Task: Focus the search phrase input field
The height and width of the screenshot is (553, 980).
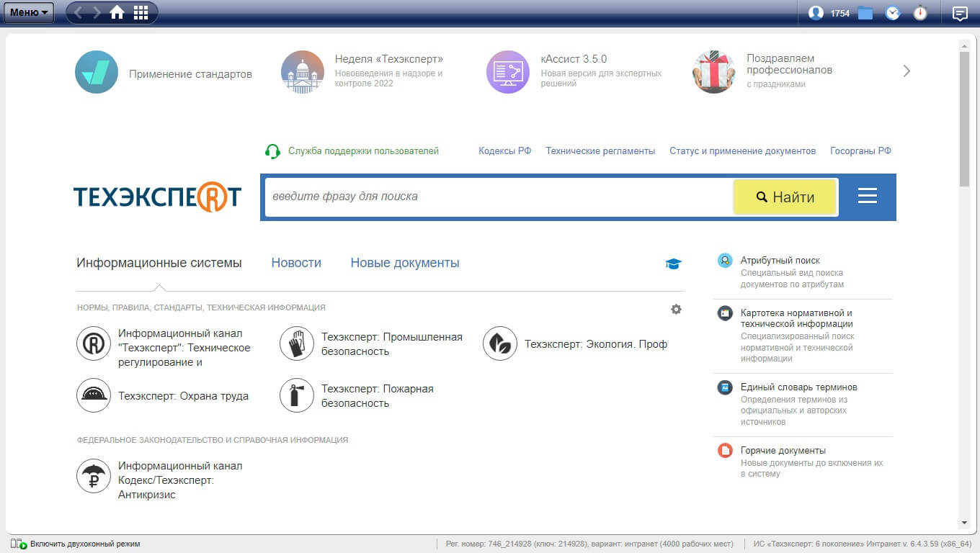Action: coord(499,197)
